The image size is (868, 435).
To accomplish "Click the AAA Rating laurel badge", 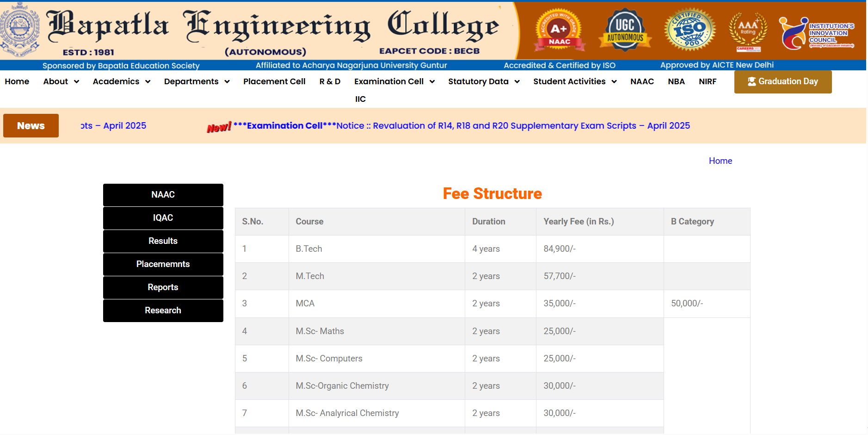I will (748, 31).
